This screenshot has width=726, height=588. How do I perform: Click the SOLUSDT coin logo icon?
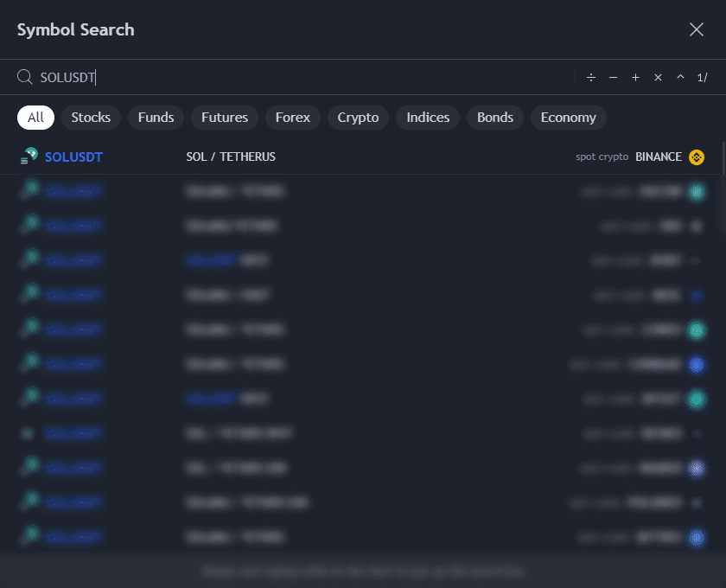coord(29,157)
